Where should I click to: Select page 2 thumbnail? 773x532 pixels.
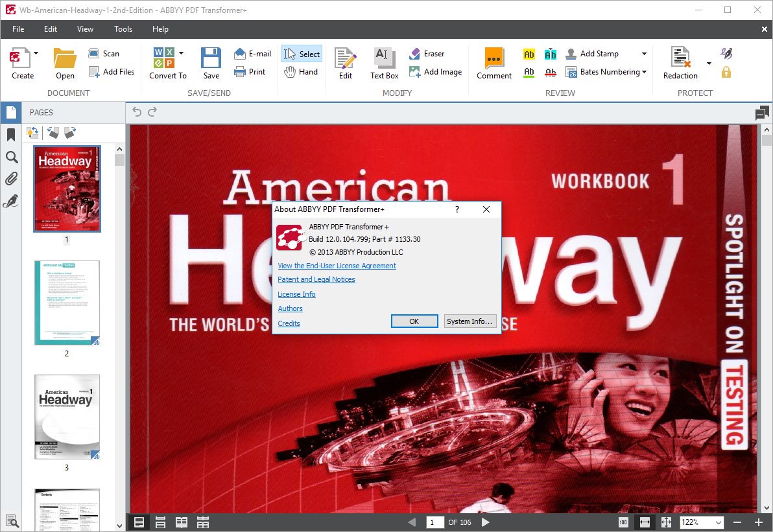(67, 303)
